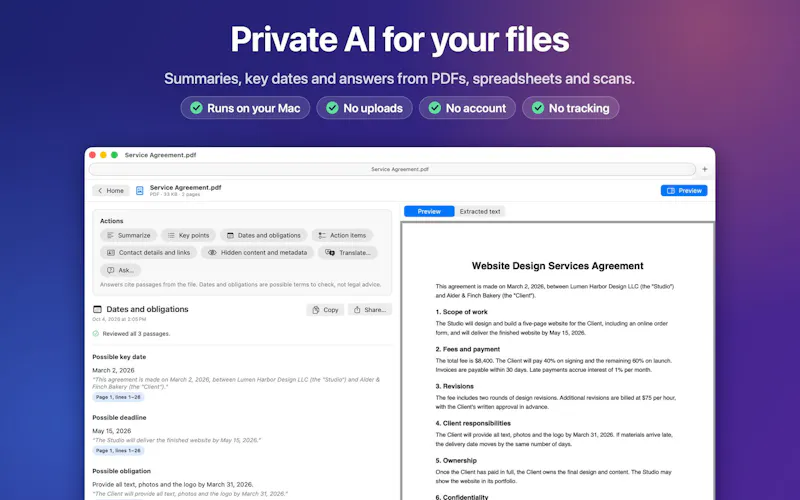Open citation Page 1, lines 1–26 under March 2, 2026

click(x=118, y=397)
